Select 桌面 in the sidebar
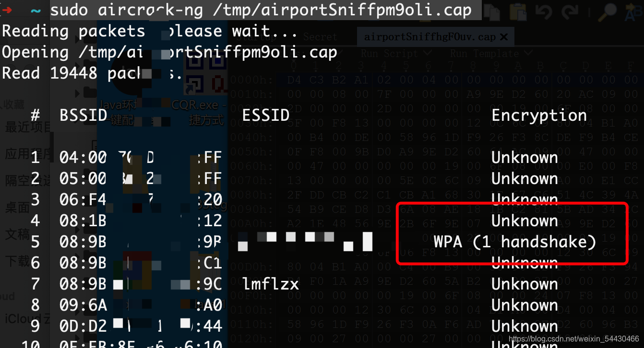Screen dimensions: 644x348 (17, 208)
